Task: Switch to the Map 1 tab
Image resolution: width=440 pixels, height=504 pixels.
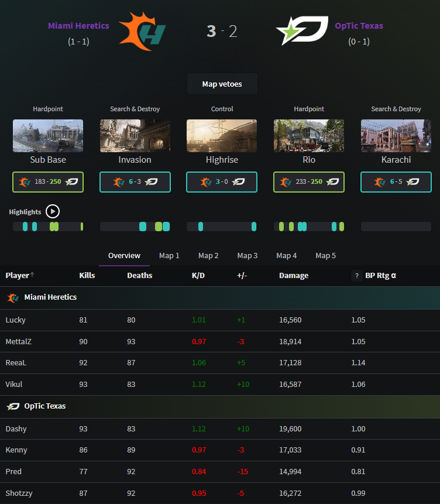Action: coord(169,256)
